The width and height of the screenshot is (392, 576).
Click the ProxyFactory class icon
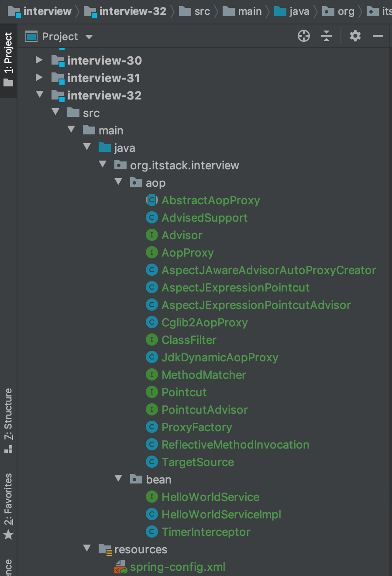[151, 427]
